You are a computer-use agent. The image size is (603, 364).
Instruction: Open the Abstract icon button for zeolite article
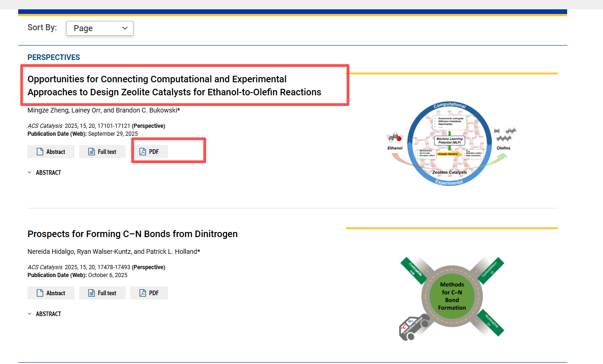[x=51, y=152]
